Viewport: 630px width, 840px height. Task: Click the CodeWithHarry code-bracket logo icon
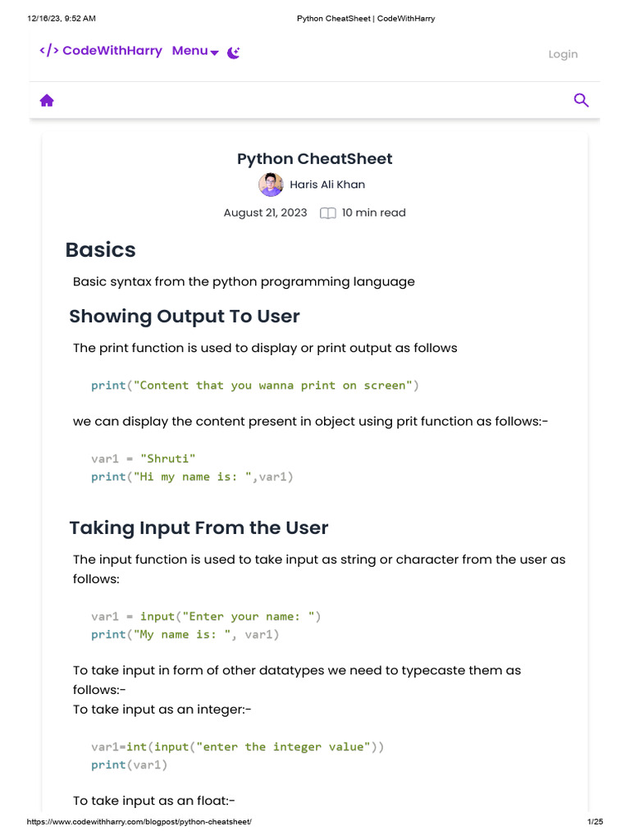click(x=48, y=51)
